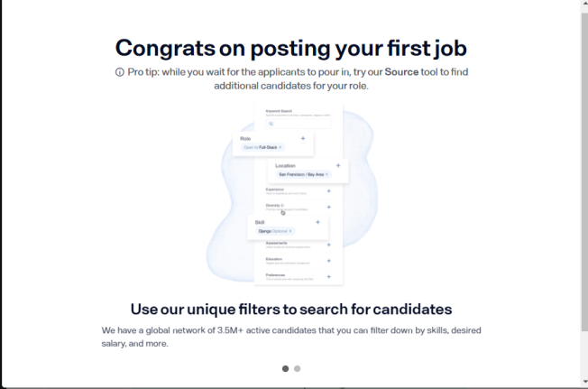Remove the Django Optional skill tag
The height and width of the screenshot is (389, 588).
(290, 231)
